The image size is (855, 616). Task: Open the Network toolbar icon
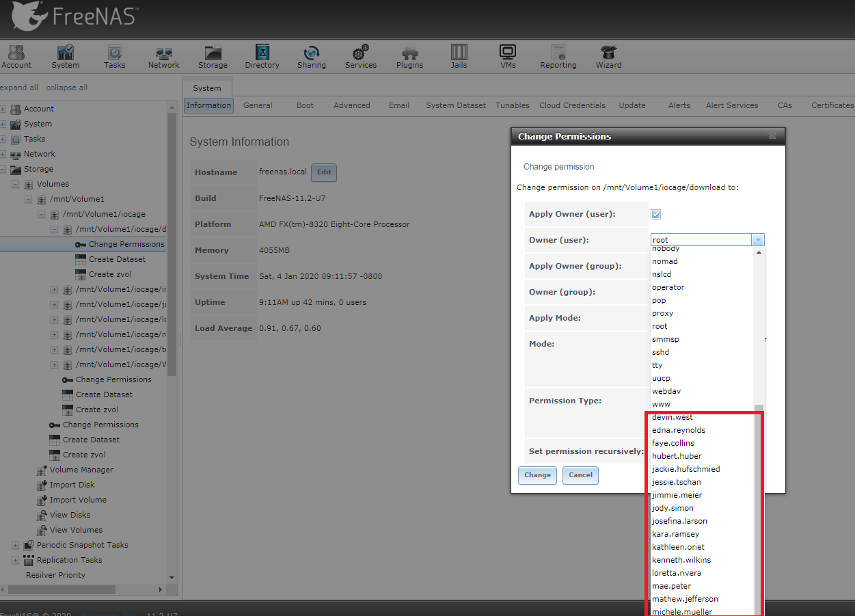pyautogui.click(x=164, y=57)
